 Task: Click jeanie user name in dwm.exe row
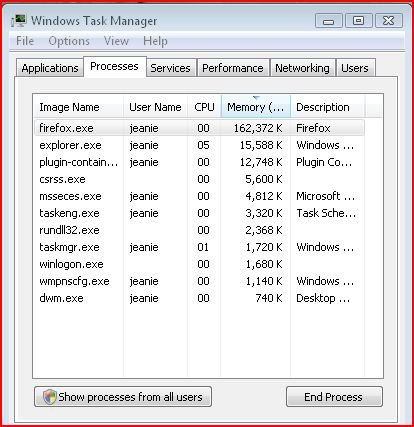coord(144,298)
